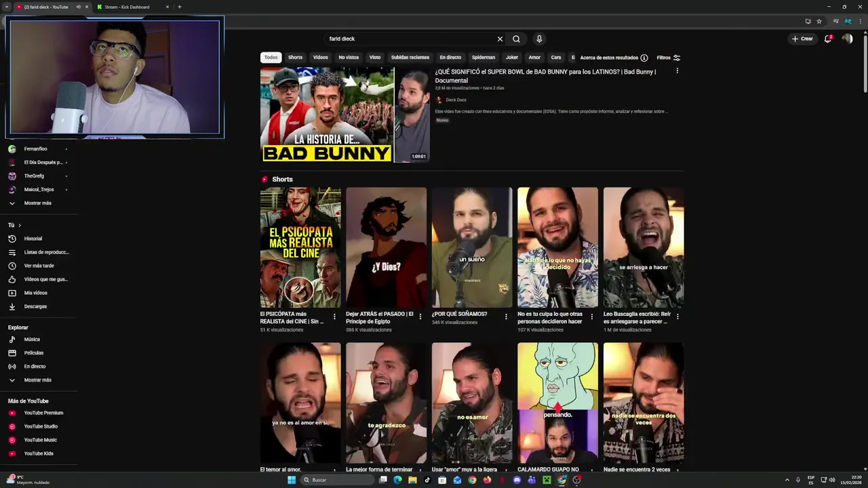The height and width of the screenshot is (488, 868).
Task: Open the Bad Bunny documentary thumbnail
Action: (345, 115)
